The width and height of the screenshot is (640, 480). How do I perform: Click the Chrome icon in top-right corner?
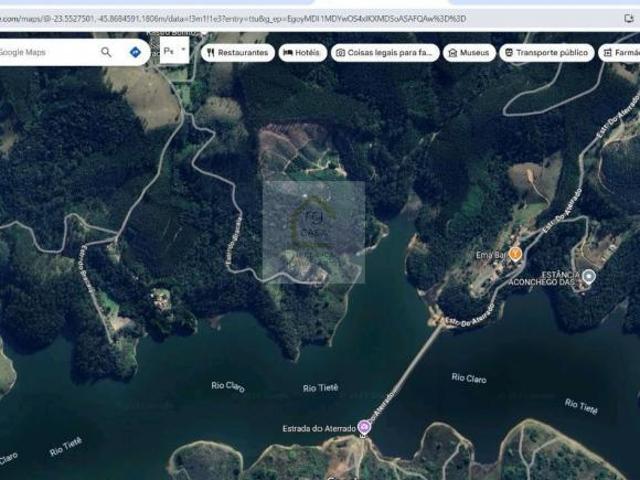click(626, 17)
